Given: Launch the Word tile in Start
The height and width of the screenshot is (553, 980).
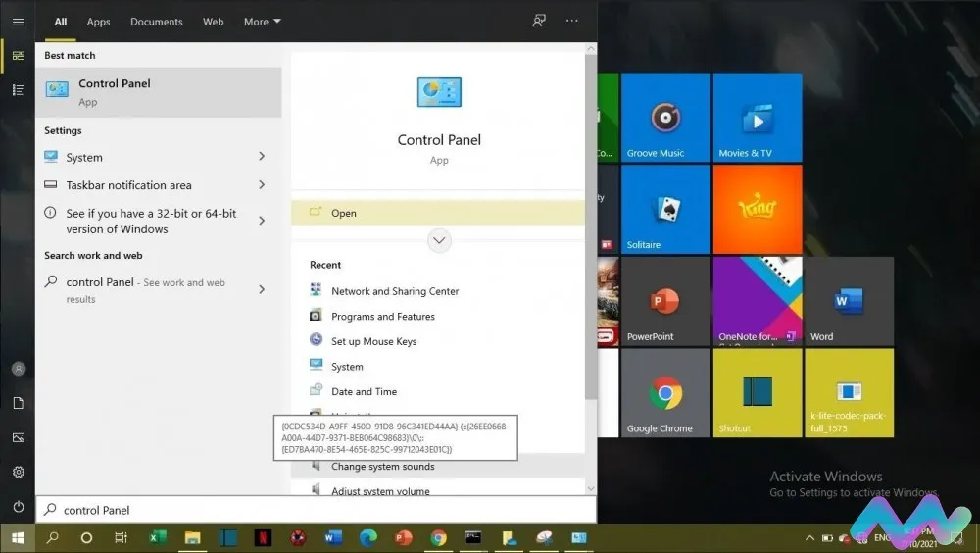Looking at the screenshot, I should pos(849,302).
